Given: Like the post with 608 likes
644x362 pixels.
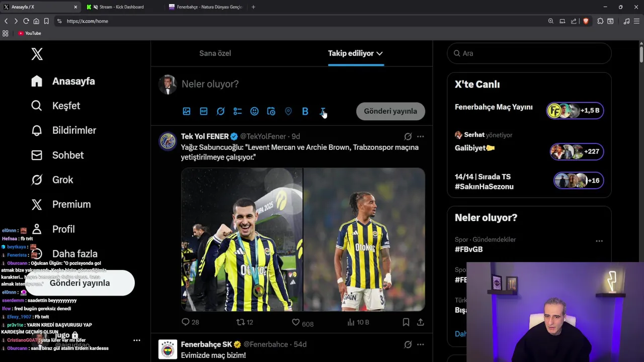Looking at the screenshot, I should click(x=302, y=323).
